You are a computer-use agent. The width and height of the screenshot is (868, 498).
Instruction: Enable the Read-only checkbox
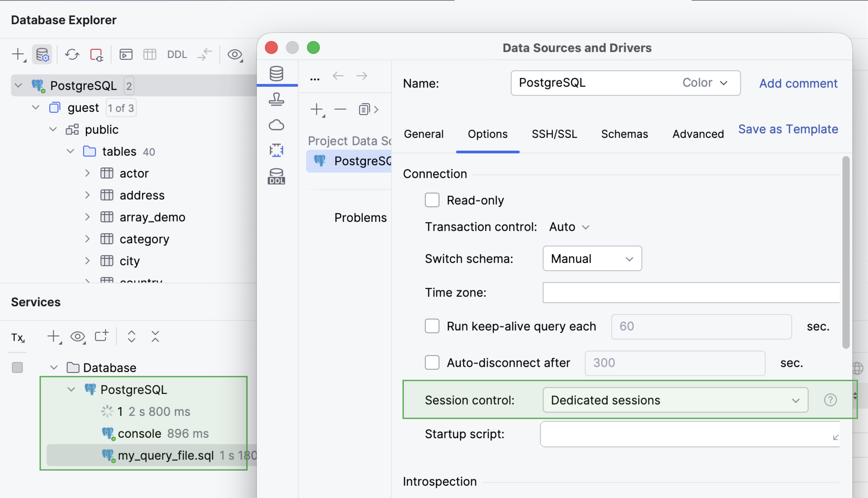[432, 200]
